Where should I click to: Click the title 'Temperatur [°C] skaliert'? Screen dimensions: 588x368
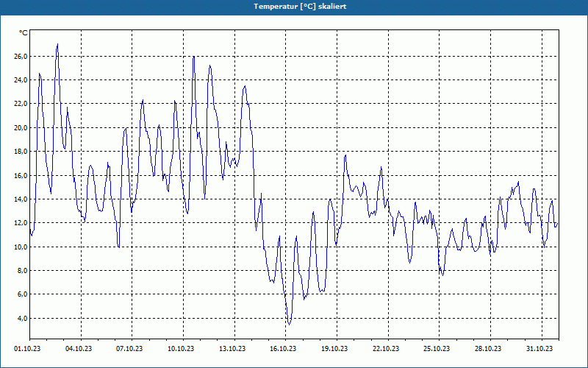(x=300, y=7)
